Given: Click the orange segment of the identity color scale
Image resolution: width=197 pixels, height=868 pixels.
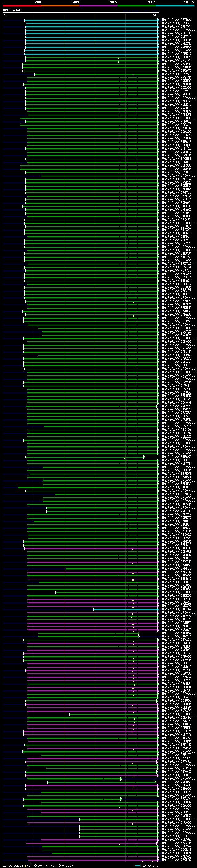Looking at the screenshot, I should click(x=60, y=6).
